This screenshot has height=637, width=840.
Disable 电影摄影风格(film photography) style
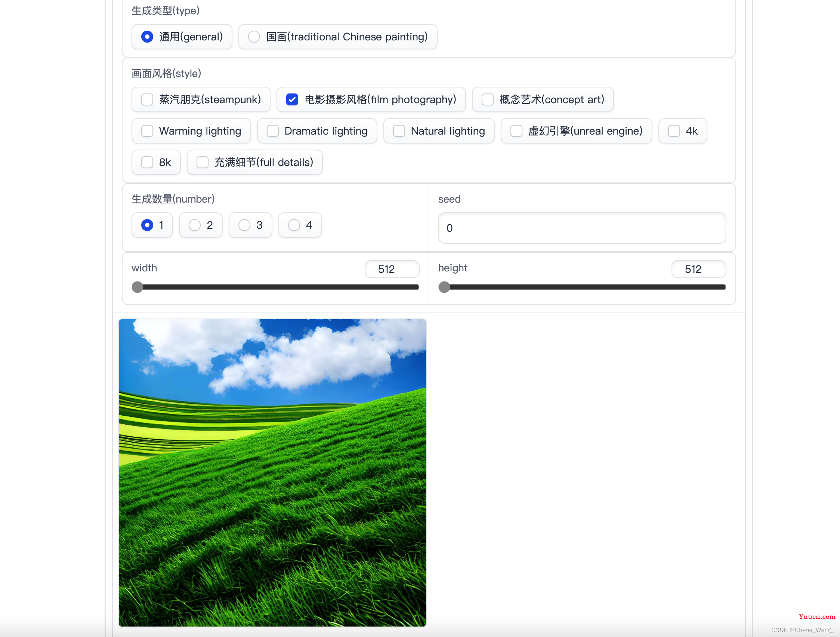click(291, 100)
